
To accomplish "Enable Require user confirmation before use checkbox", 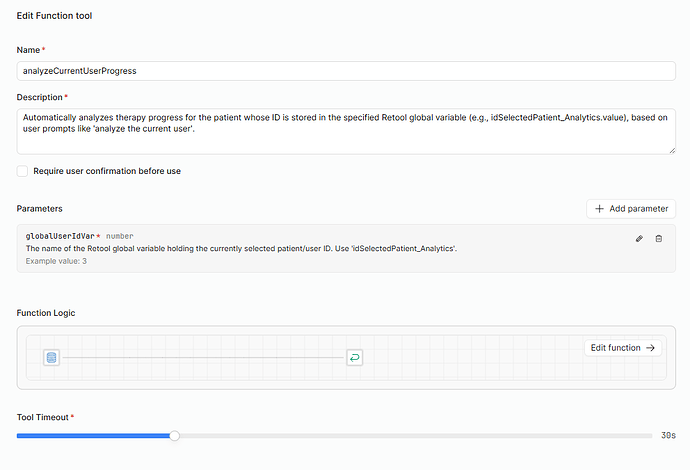I will [x=23, y=171].
